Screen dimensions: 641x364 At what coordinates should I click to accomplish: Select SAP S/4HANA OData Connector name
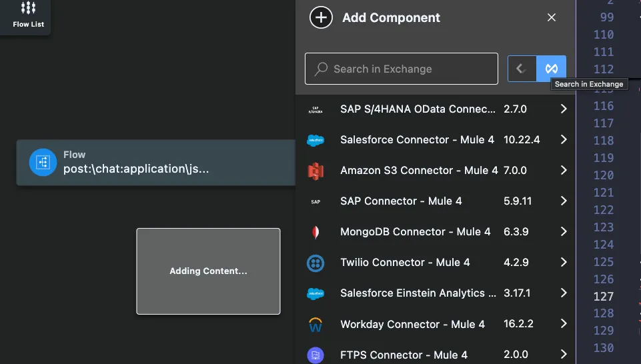[x=418, y=109]
